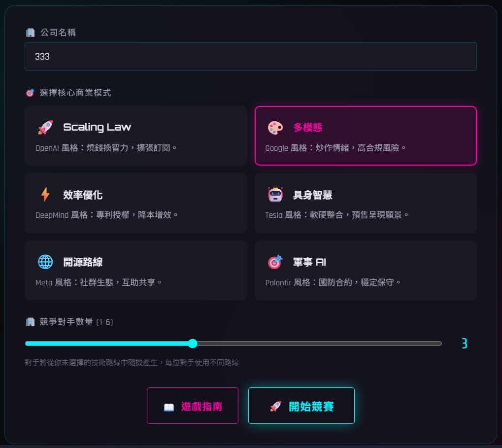Click the highlighted 多模態 card
The image size is (502, 448).
pos(365,135)
